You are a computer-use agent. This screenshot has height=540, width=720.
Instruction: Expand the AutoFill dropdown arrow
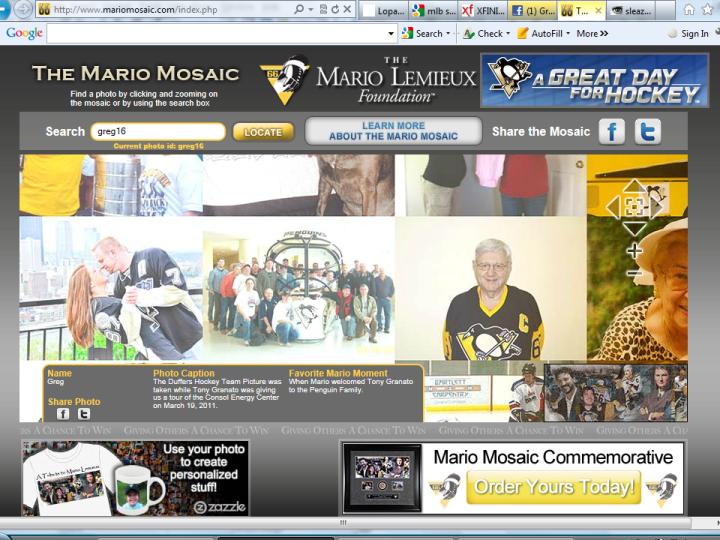pyautogui.click(x=568, y=34)
